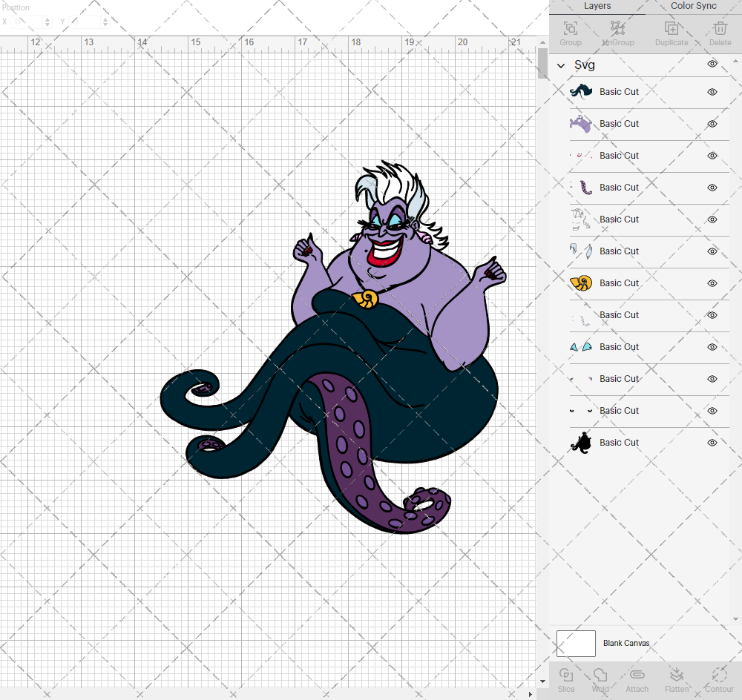Click the Svg group name
742x700 pixels.
point(585,65)
